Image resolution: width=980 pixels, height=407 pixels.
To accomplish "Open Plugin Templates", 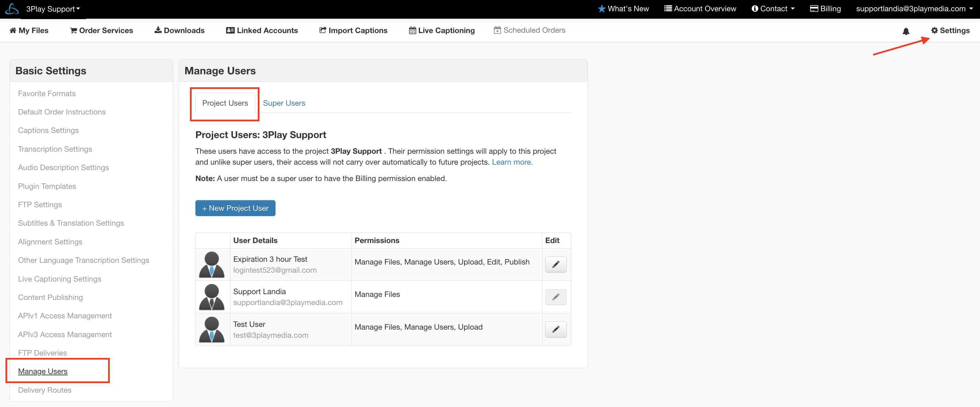I will click(47, 186).
